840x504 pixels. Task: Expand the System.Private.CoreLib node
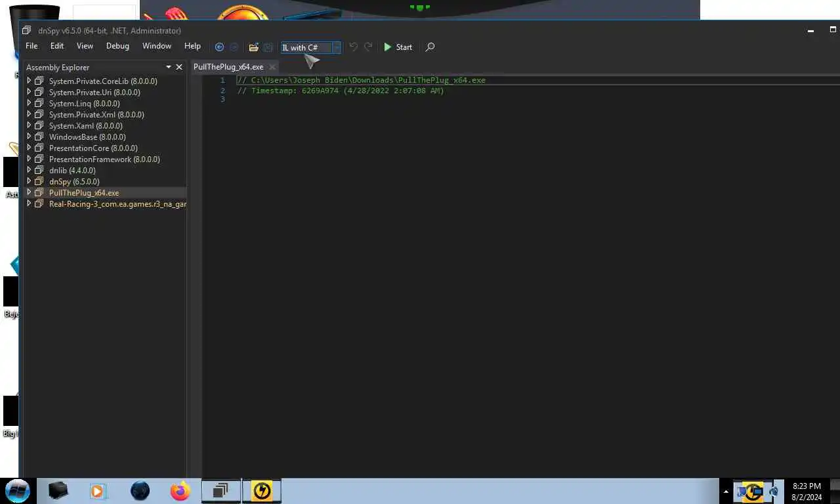tap(29, 81)
